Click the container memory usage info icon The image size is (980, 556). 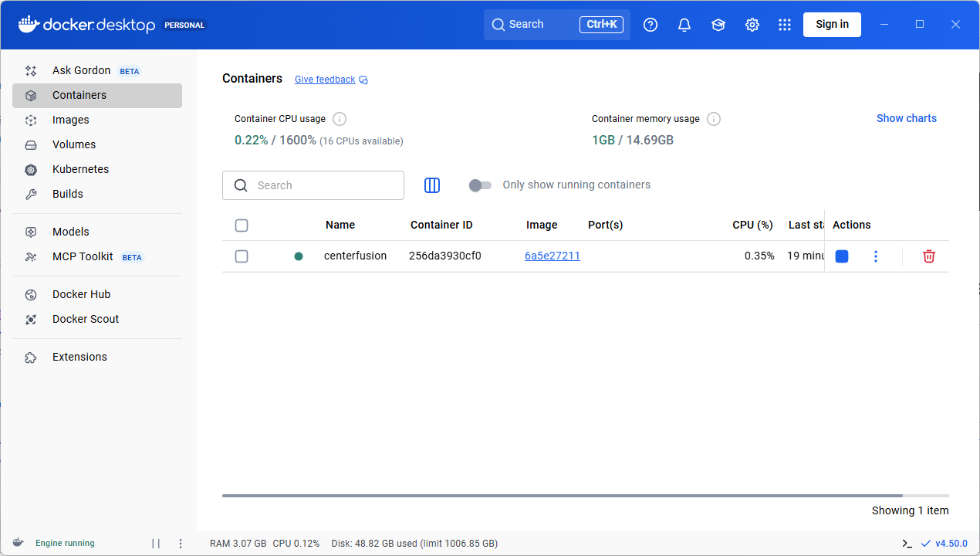tap(714, 119)
